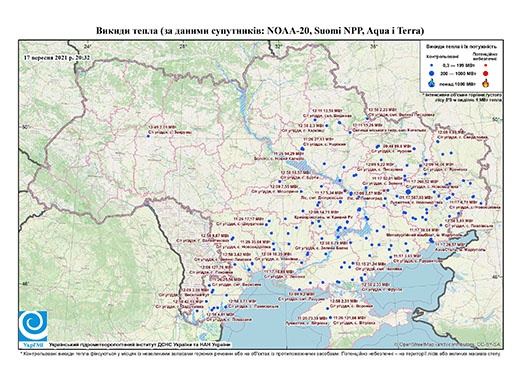520x368 pixels.
Task: Click the 24° longitude label
Action: pos(87,47)
